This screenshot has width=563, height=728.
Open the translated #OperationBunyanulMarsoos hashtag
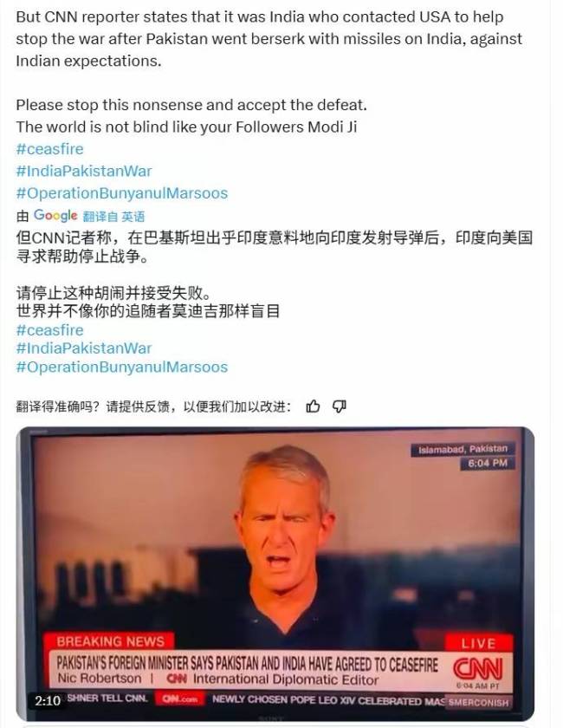[x=122, y=367]
